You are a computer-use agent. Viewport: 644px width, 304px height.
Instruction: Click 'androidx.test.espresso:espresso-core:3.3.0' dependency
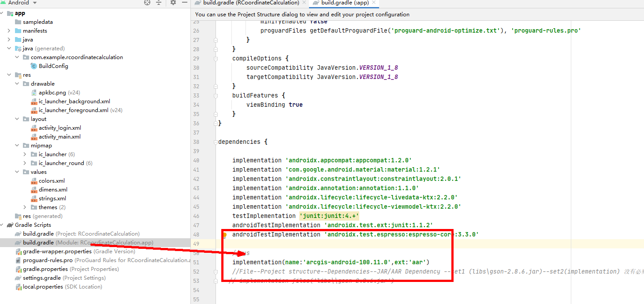402,234
